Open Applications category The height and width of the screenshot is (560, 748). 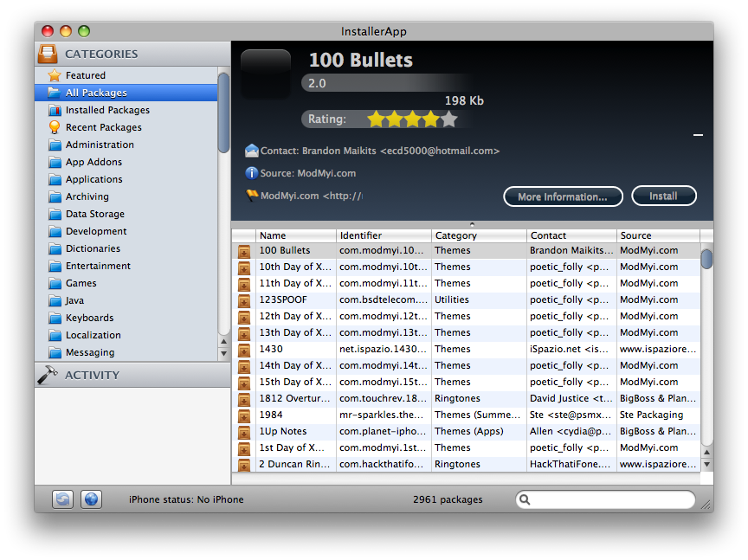126,179
